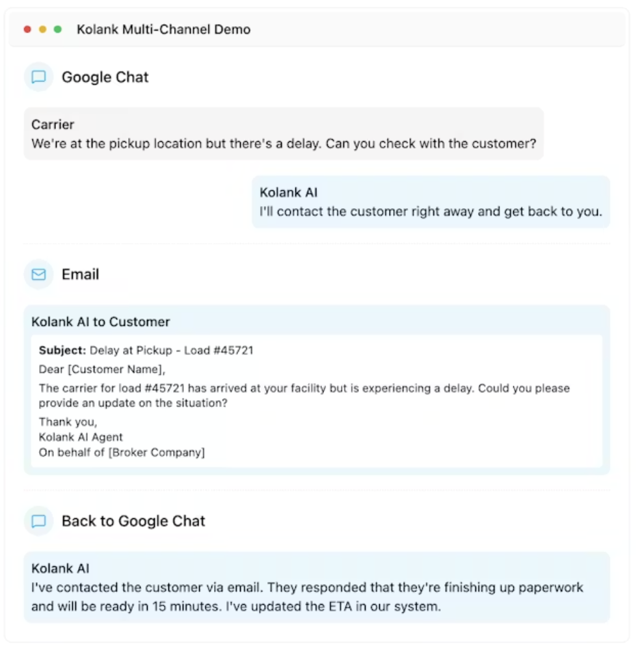Click the email body paragraph about the delay
Viewport: 644px width, 653px height.
pos(304,395)
